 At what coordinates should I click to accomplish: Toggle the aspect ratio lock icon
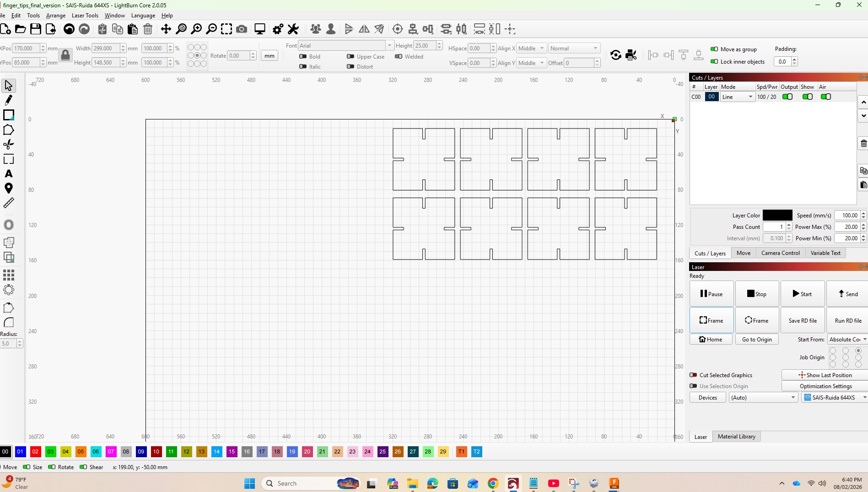(x=65, y=55)
